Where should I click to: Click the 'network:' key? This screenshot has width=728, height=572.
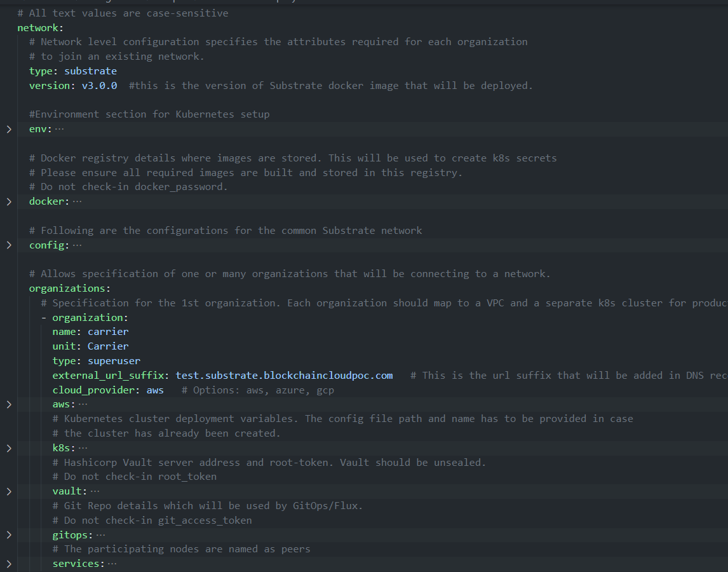pos(41,28)
